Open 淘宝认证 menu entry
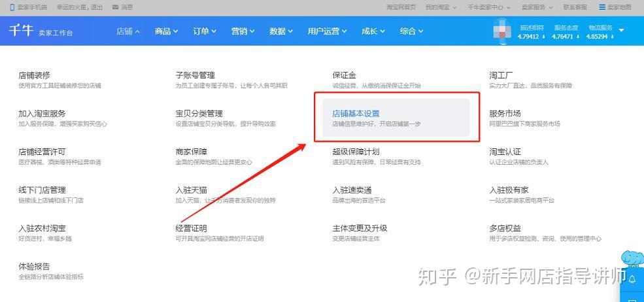The image size is (644, 302). pos(518,156)
